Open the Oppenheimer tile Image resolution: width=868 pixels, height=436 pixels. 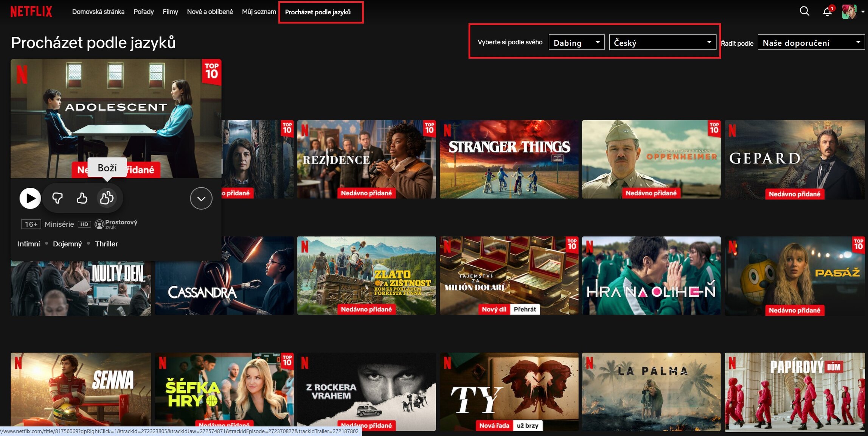pyautogui.click(x=651, y=159)
